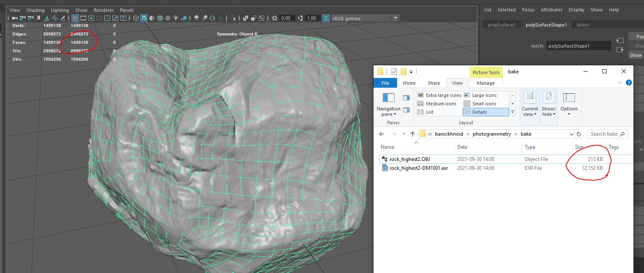Click the Smooth Shade All cube icon
The width and height of the screenshot is (644, 273).
pyautogui.click(x=144, y=18)
